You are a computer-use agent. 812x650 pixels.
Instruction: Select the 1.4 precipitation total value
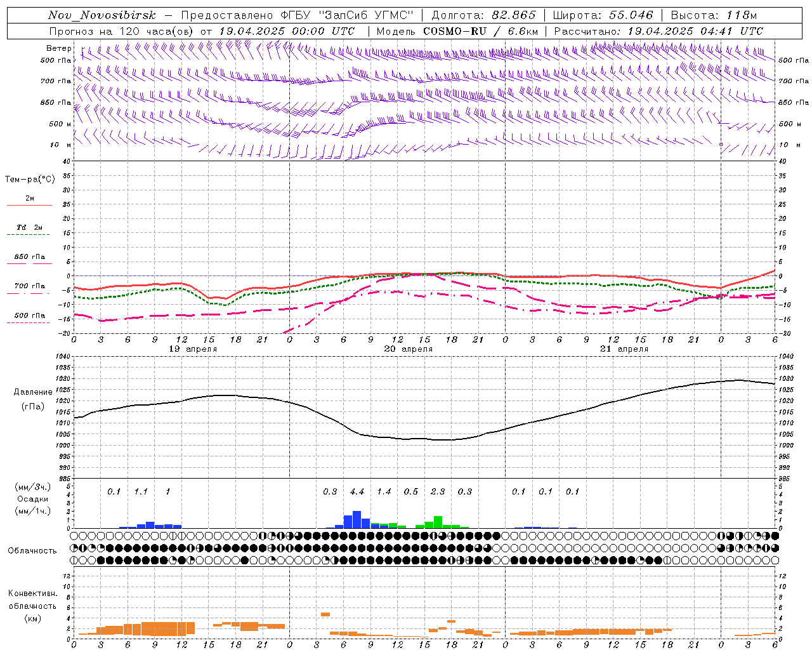point(384,492)
